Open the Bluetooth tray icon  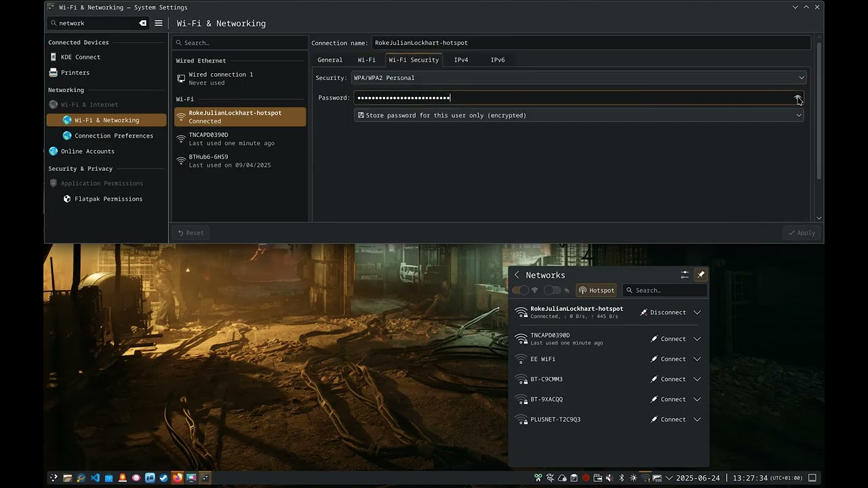tap(621, 478)
